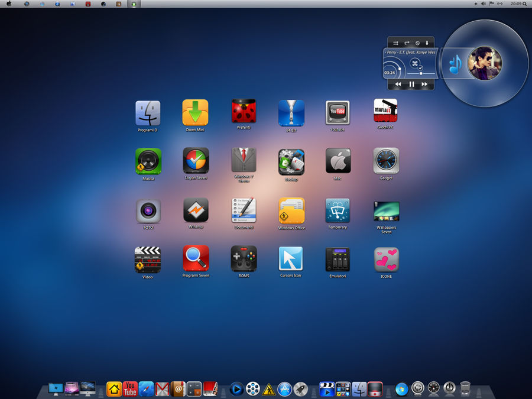Viewport: 532px width, 399px height.
Task: Skip to the next track
Action: tap(424, 85)
